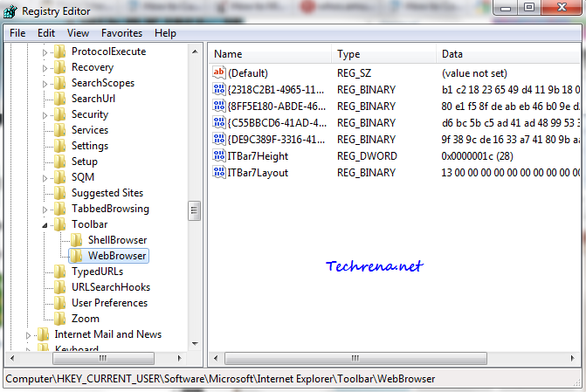
Task: Select the ITBar7Layout value name
Action: (x=258, y=173)
